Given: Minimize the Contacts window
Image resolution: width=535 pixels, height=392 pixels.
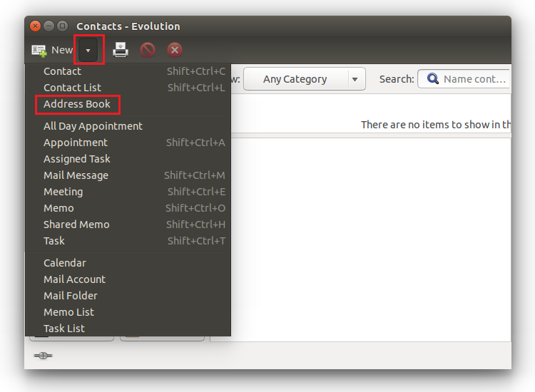Looking at the screenshot, I should tap(49, 26).
